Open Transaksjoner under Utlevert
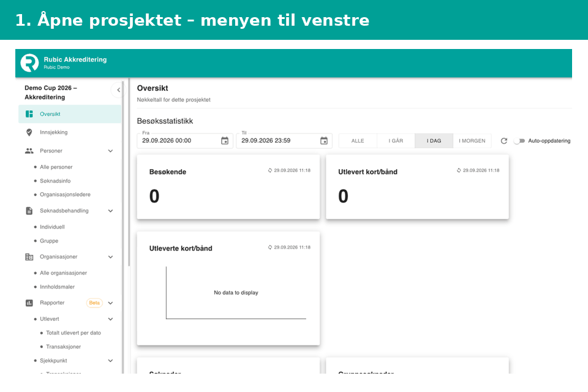Viewport: 588px width, 392px height. click(x=63, y=347)
